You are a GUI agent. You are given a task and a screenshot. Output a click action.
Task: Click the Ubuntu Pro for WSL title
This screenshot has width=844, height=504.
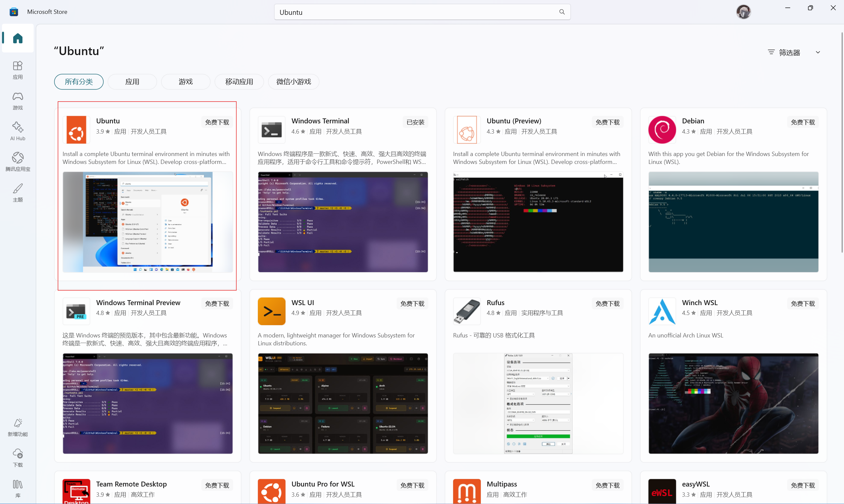(323, 484)
